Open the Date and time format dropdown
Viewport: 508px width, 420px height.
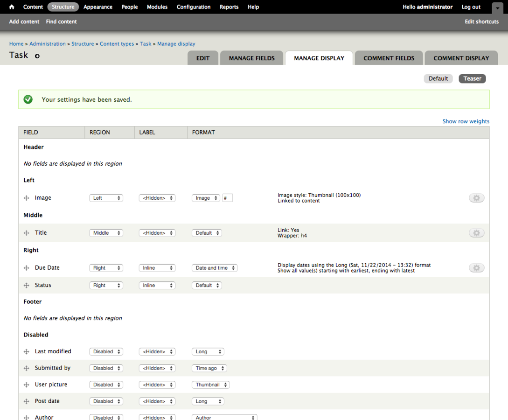(215, 268)
